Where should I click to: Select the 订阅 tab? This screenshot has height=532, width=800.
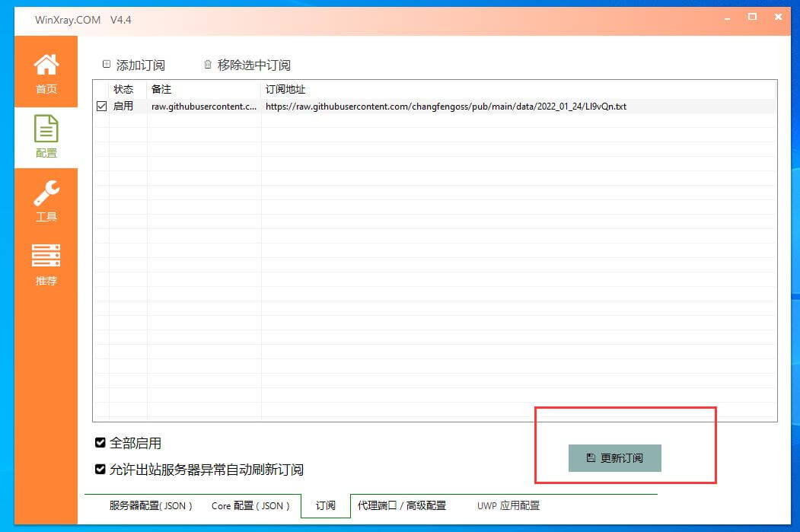point(326,505)
